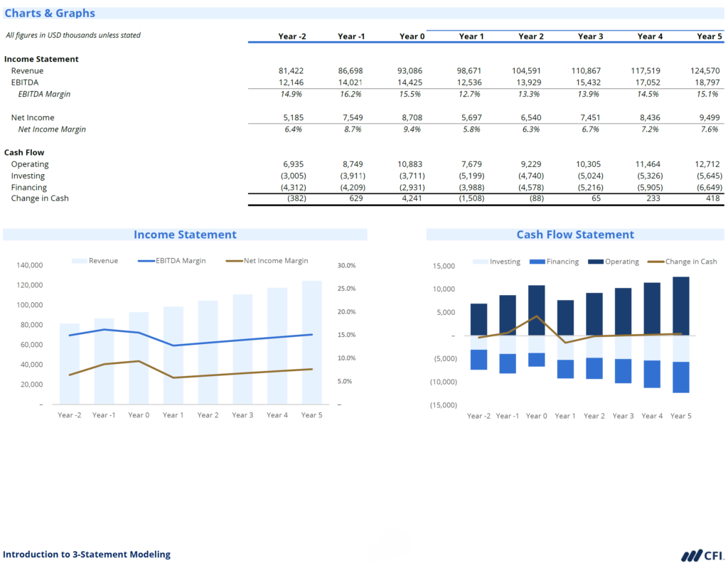Click the Investing legend marker in Cash Flow chart

(x=481, y=262)
